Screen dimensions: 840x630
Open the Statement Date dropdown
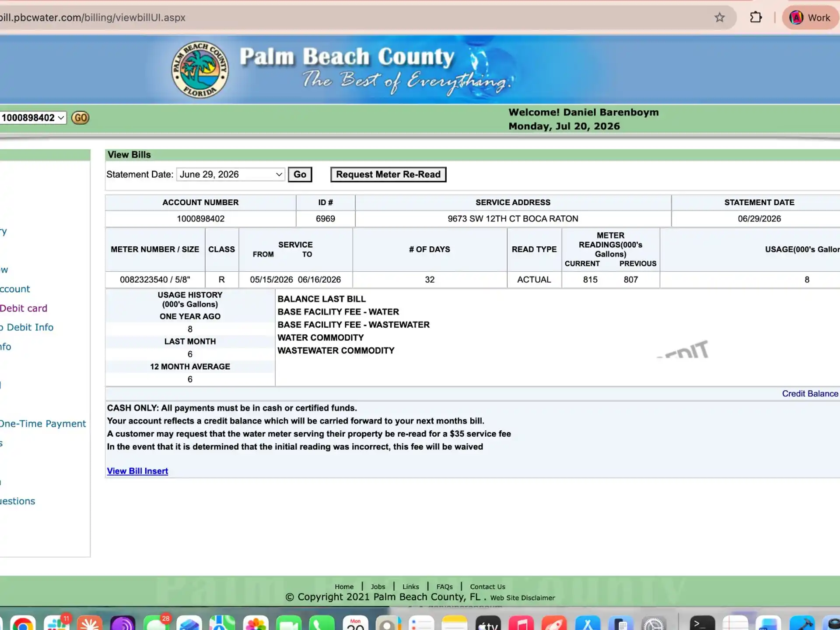(x=231, y=174)
